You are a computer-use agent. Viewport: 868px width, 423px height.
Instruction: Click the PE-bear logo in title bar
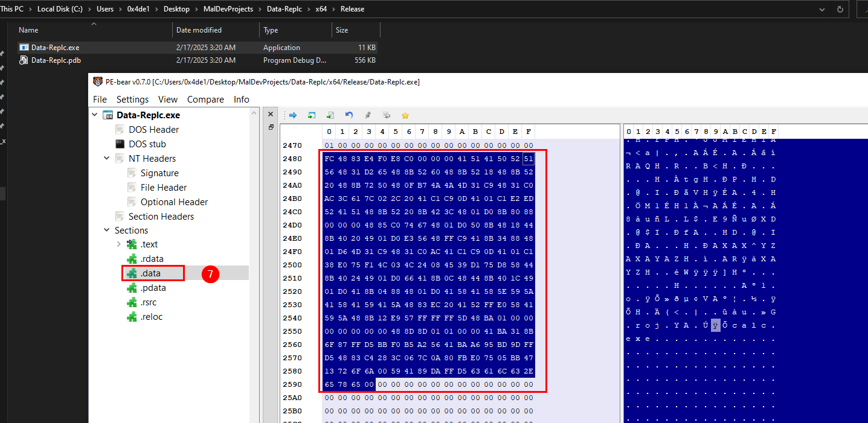point(98,81)
